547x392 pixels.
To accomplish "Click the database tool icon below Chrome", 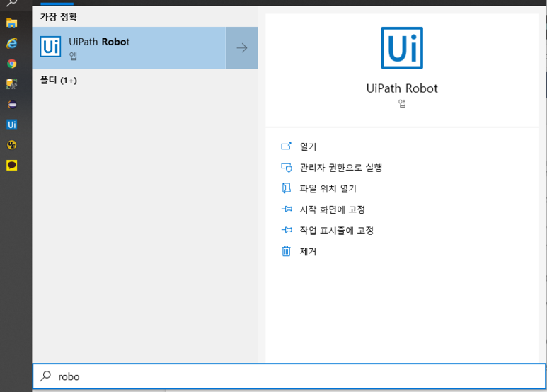I will pyautogui.click(x=11, y=84).
